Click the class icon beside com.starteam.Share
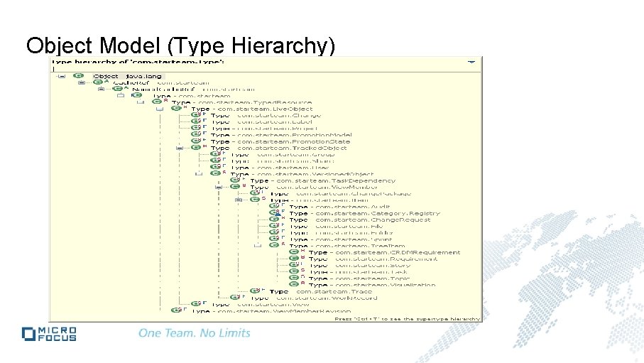Viewport: 644px width, 363px height. point(216,161)
